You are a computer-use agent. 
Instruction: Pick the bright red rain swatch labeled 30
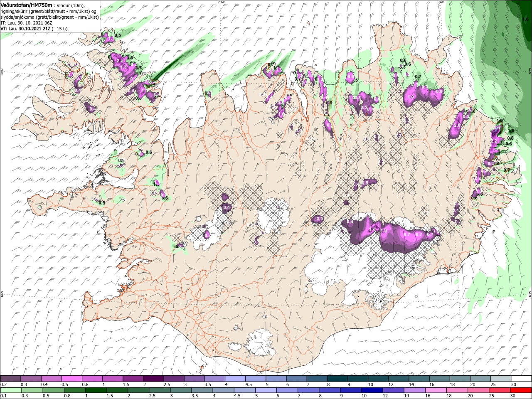point(521,390)
